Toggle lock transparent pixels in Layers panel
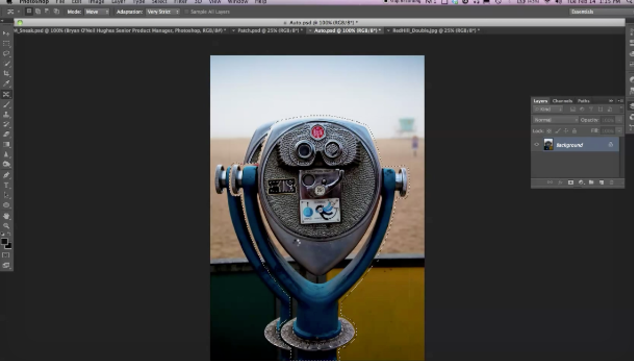 click(x=549, y=131)
